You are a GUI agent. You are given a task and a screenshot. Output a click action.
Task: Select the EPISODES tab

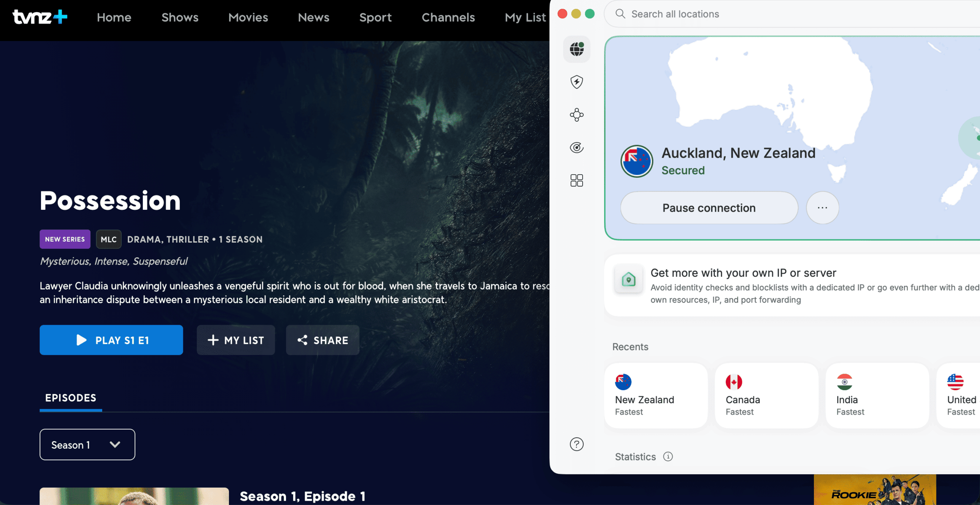(x=71, y=398)
